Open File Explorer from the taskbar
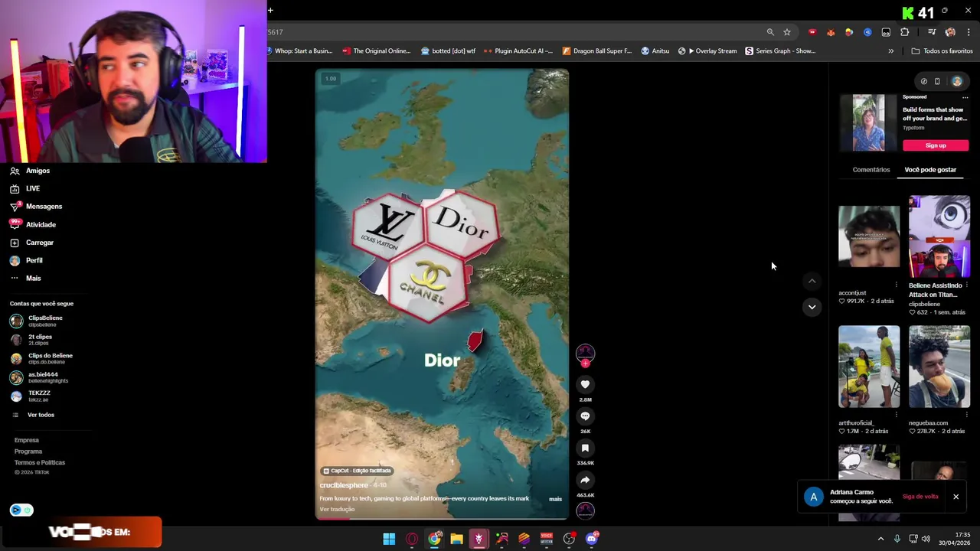This screenshot has width=980, height=551. tap(456, 539)
